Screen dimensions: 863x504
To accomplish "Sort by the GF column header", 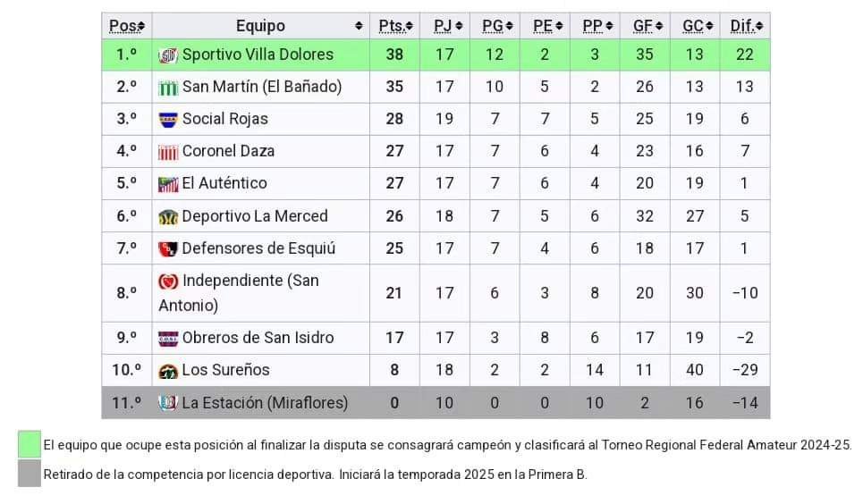I will point(645,26).
